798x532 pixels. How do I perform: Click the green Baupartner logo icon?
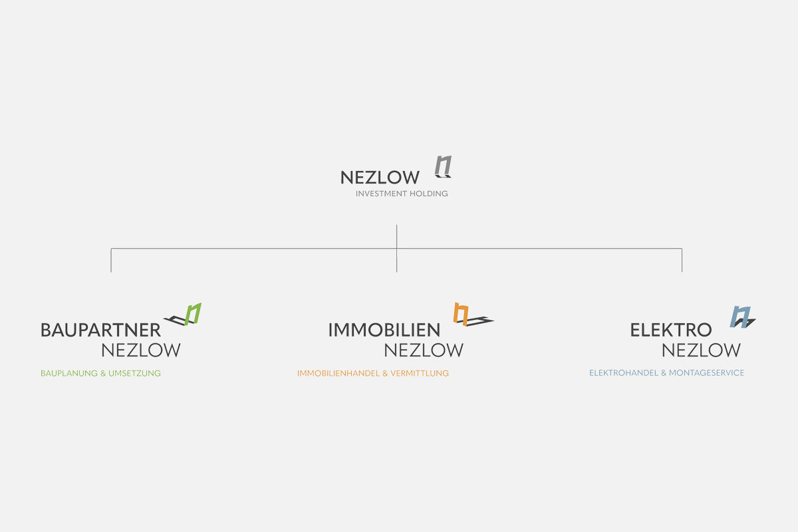183,315
